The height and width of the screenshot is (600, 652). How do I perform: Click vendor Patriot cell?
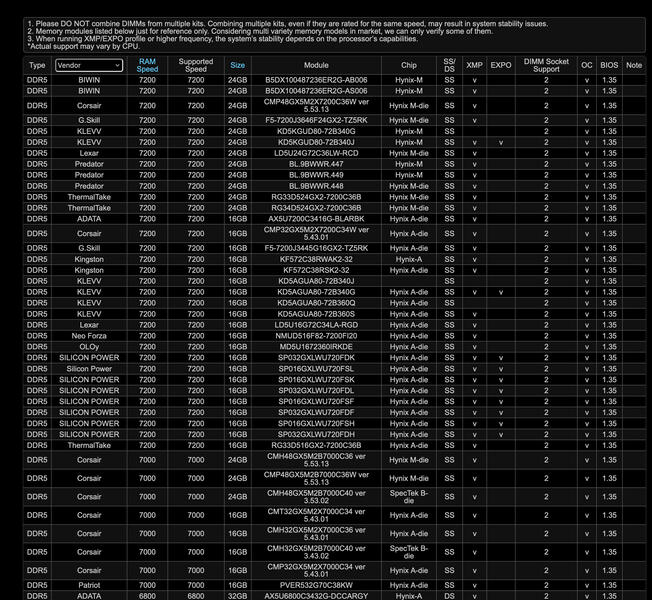[x=89, y=585]
